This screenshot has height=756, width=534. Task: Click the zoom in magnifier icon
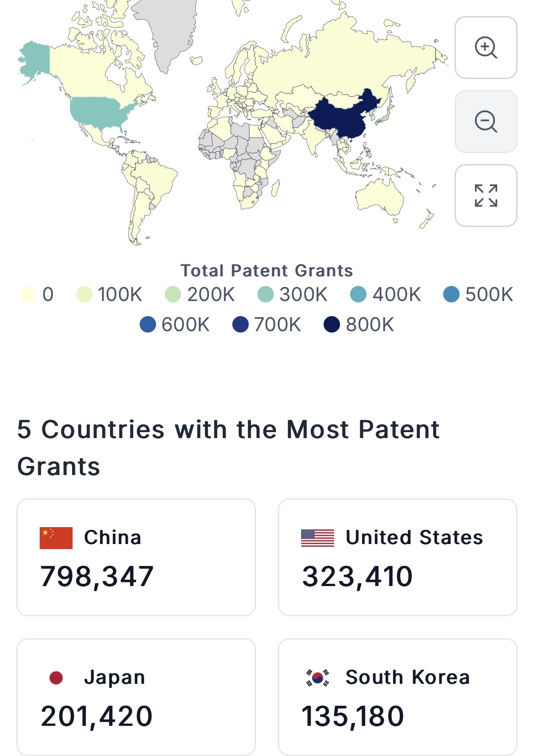click(486, 48)
